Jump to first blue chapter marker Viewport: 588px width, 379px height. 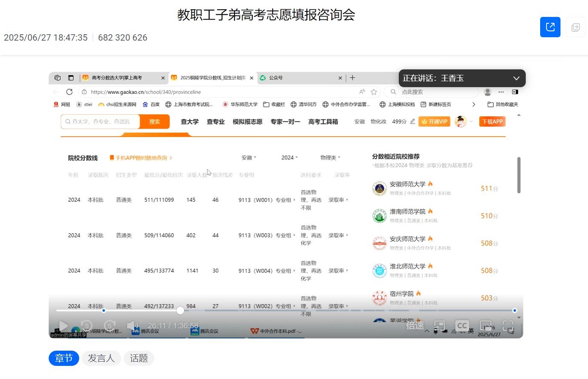point(104,310)
